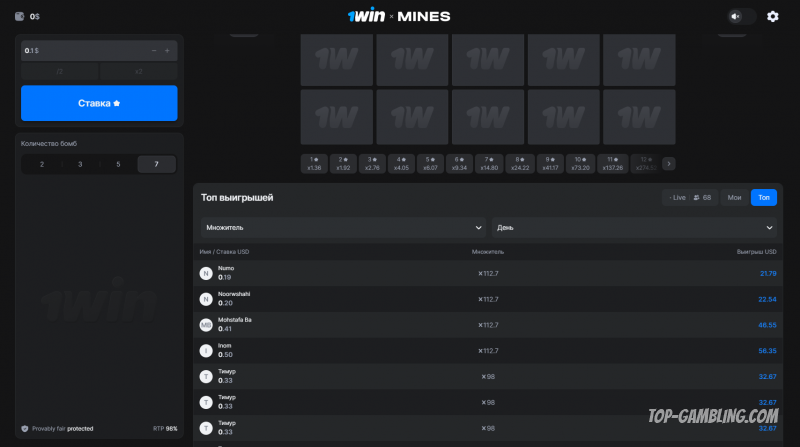Reveal the middle tile in the bottom row
This screenshot has width=800, height=447.
[488, 117]
